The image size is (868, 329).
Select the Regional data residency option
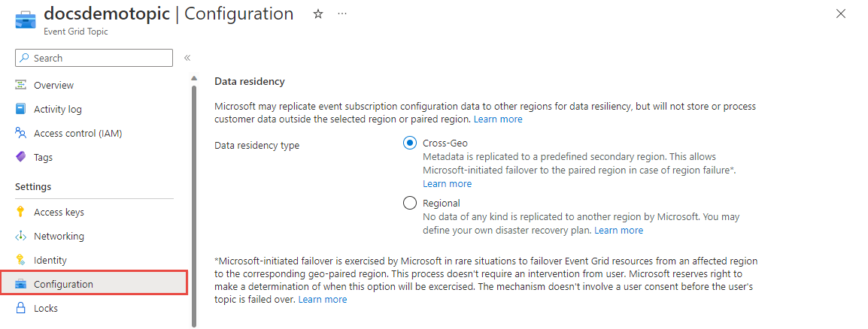pyautogui.click(x=410, y=202)
